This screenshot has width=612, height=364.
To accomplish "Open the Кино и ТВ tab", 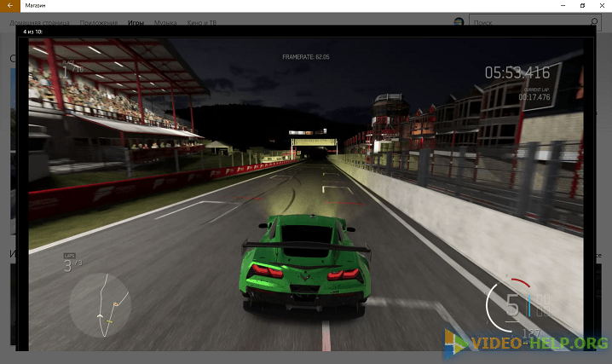I will [201, 23].
